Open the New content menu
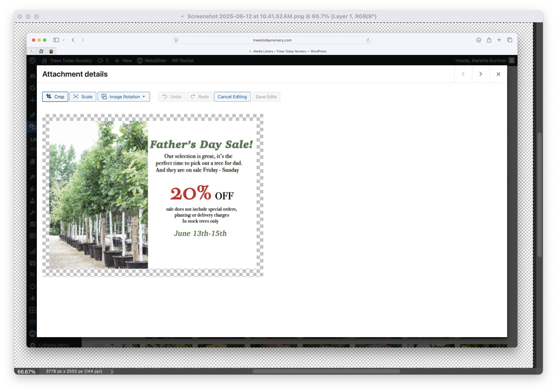Viewport: 557px width, 392px height. (123, 60)
